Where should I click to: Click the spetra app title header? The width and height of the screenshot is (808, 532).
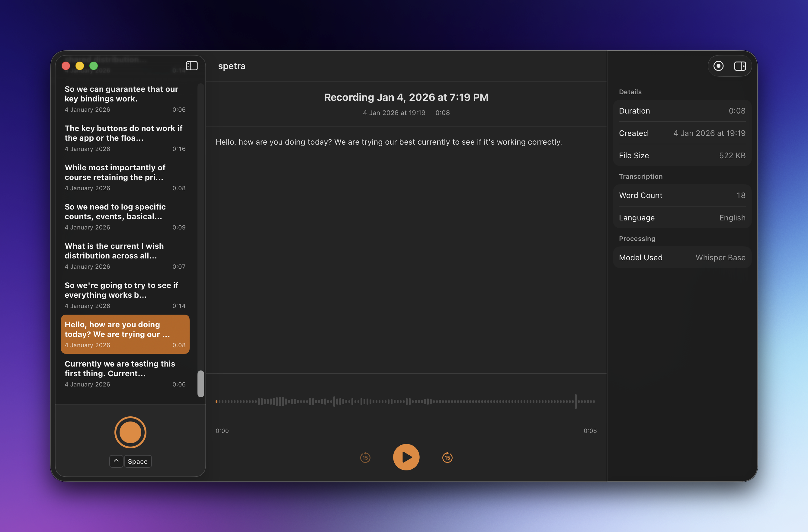(x=232, y=66)
